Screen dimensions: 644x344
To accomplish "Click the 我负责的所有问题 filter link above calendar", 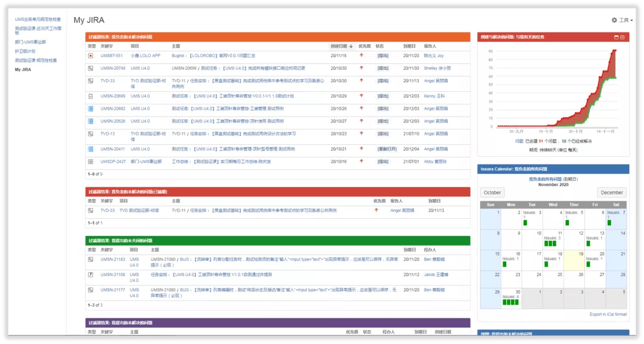I will pos(544,179).
